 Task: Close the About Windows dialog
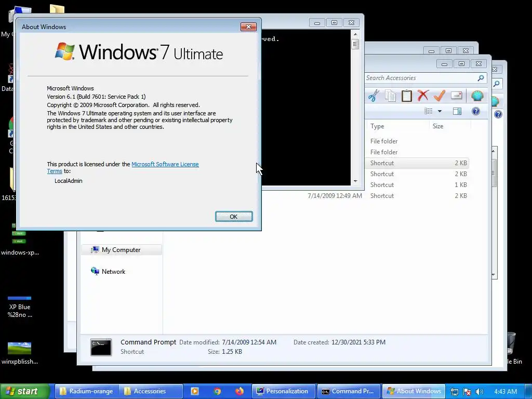pyautogui.click(x=248, y=27)
